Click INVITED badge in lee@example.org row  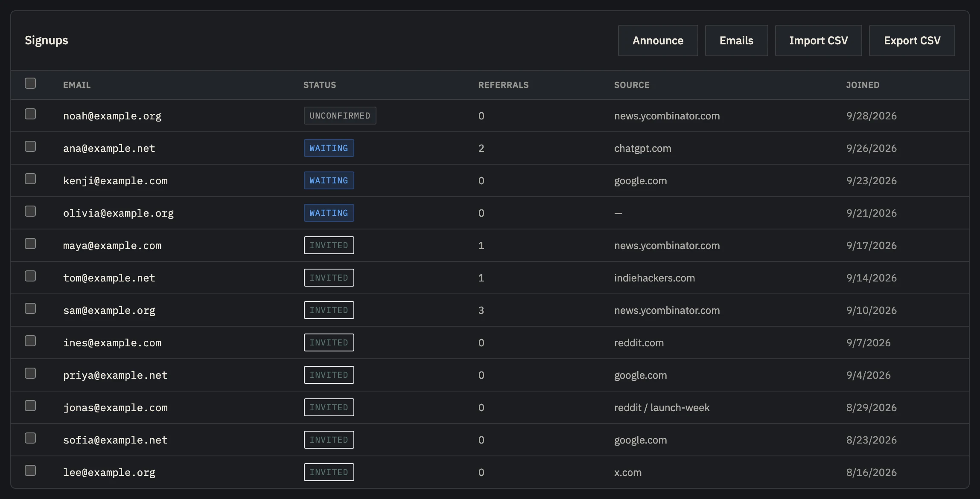329,472
